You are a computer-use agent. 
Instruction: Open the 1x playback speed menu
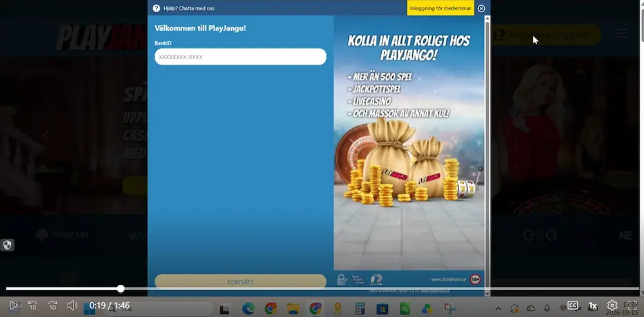coord(592,305)
